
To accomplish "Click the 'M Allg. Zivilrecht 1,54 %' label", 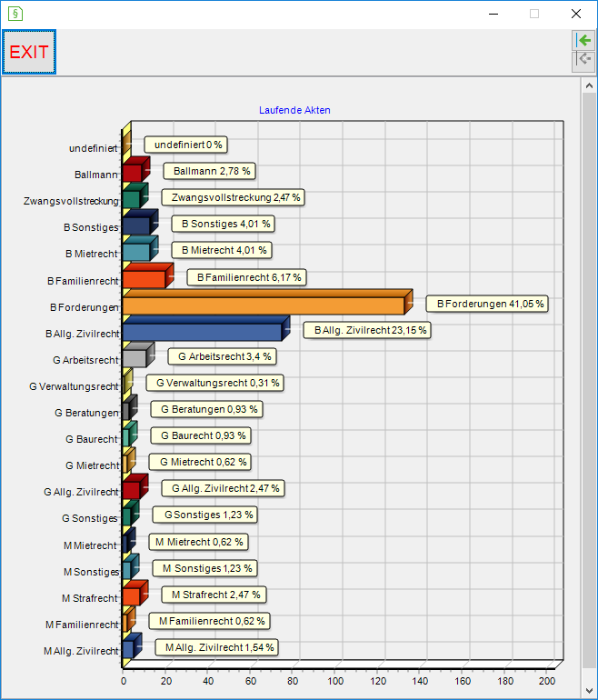I will 217,647.
